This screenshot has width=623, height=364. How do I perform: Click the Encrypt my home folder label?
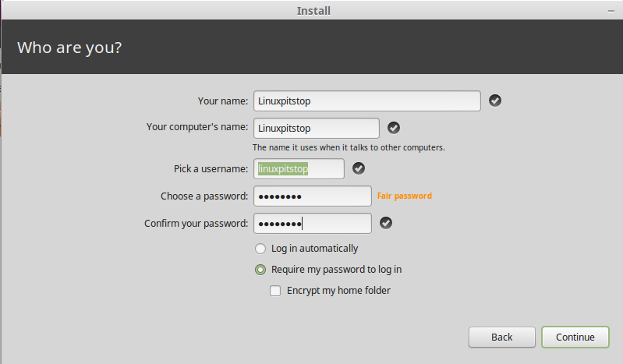[x=338, y=291]
